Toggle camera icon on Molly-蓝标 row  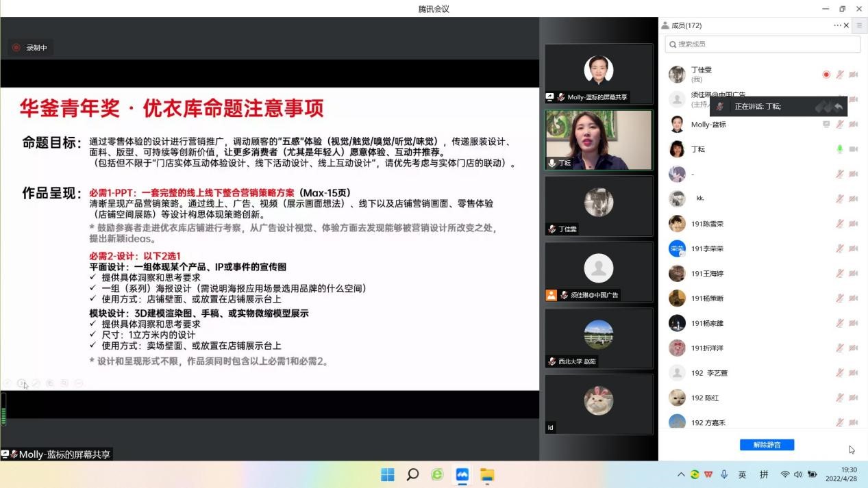(x=853, y=125)
